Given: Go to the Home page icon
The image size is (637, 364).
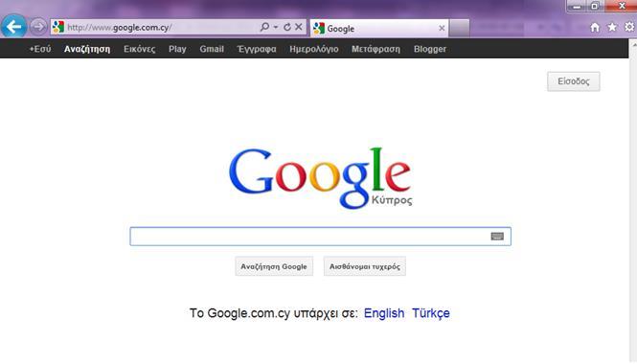Looking at the screenshot, I should (x=595, y=27).
